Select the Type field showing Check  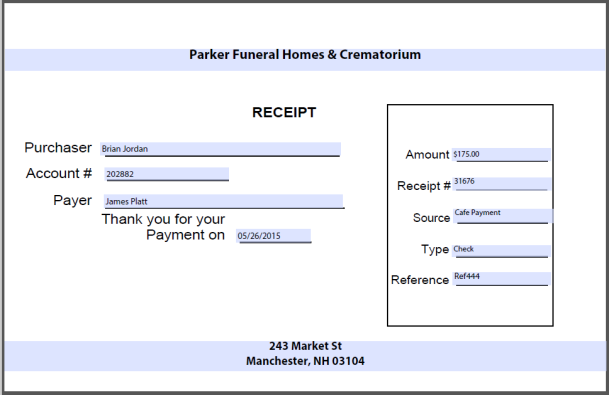point(501,251)
